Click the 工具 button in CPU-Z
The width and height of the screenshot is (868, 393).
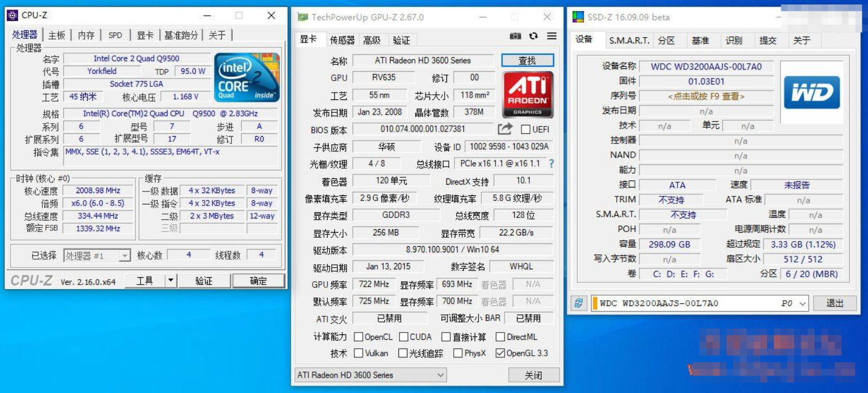(145, 281)
